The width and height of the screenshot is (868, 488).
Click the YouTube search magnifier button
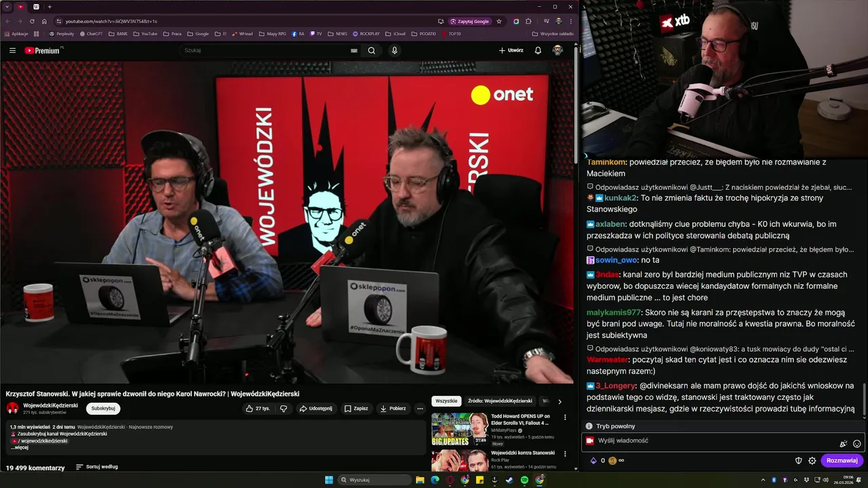(372, 50)
